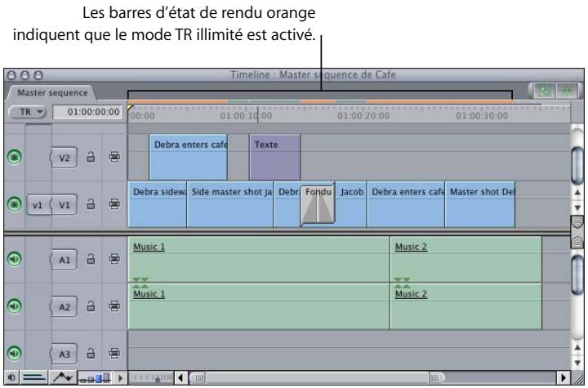This screenshot has height=388, width=588.
Task: Select the track height control
Action: (96, 377)
